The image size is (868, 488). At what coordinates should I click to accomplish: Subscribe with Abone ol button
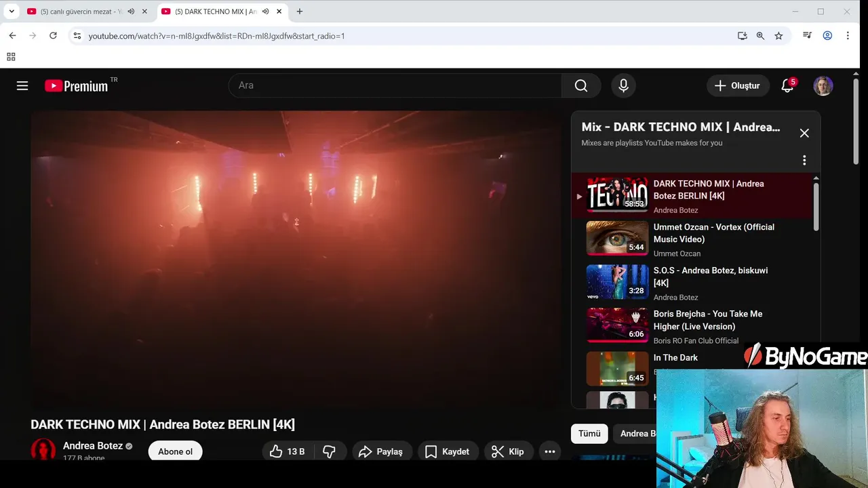pyautogui.click(x=175, y=451)
